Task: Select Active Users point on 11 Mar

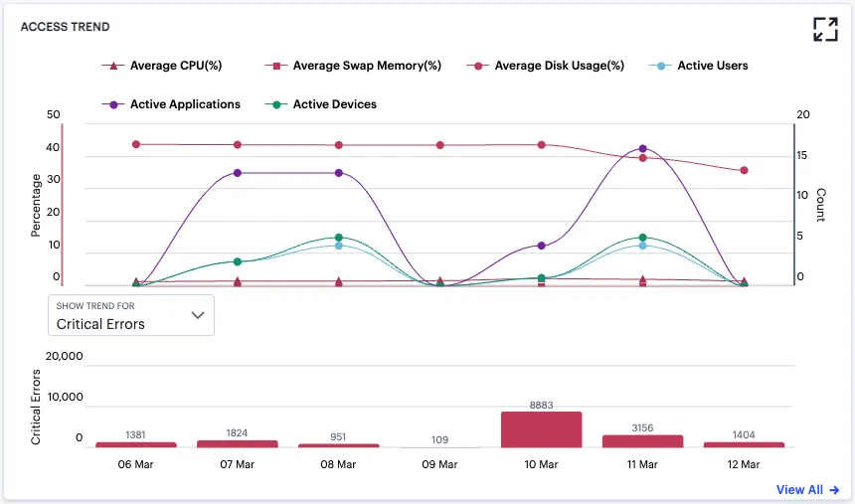Action: (642, 246)
